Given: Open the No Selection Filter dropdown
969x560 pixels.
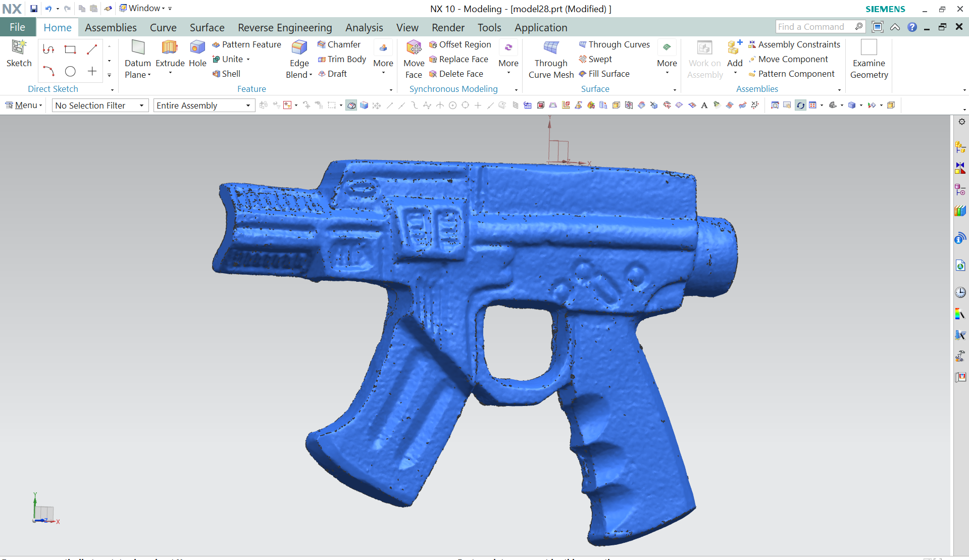Looking at the screenshot, I should click(x=100, y=106).
